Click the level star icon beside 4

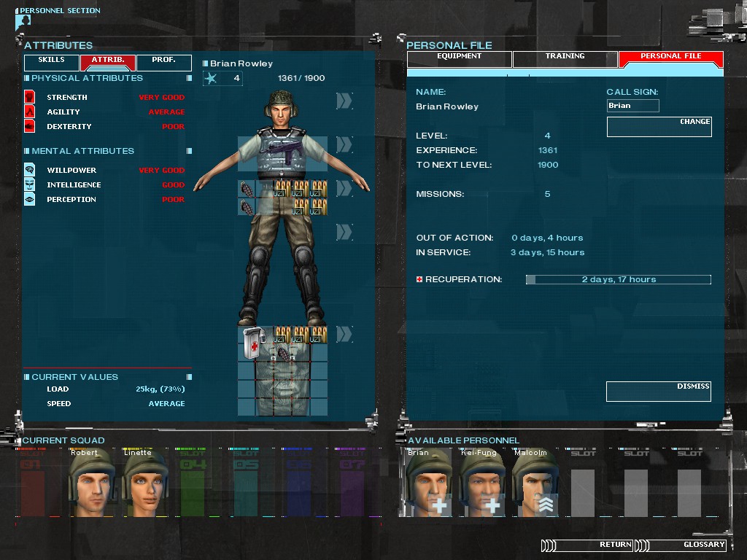point(211,78)
